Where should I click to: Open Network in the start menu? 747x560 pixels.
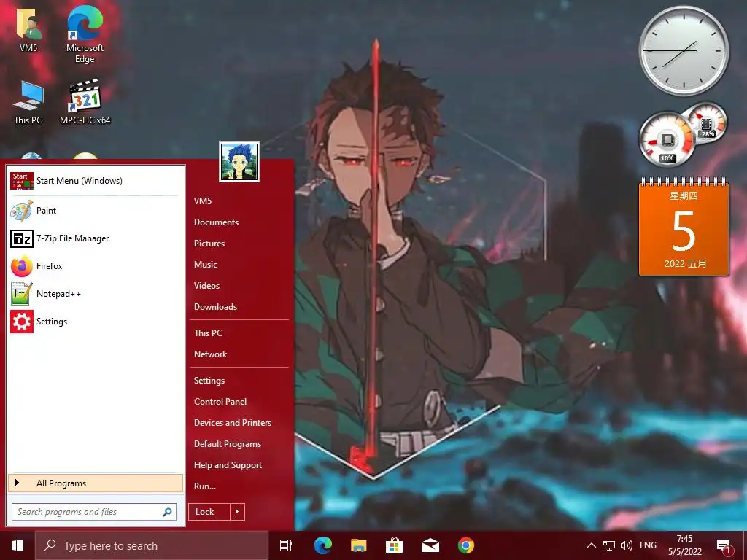pyautogui.click(x=211, y=354)
